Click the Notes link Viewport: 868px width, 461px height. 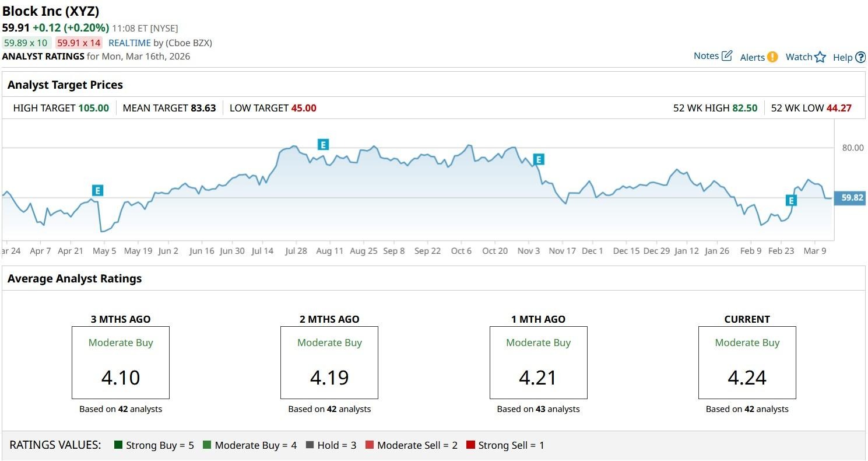(x=706, y=56)
